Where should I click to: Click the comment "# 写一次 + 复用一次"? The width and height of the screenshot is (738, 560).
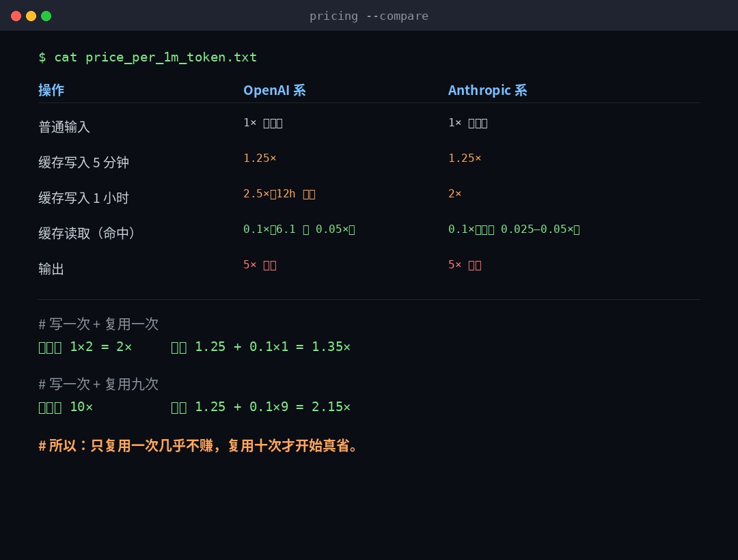(x=98, y=324)
